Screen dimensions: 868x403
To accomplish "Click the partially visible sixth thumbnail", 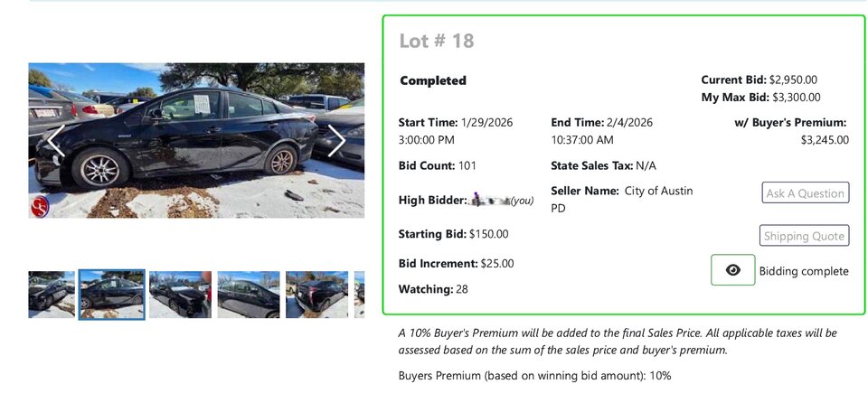I will coord(360,295).
